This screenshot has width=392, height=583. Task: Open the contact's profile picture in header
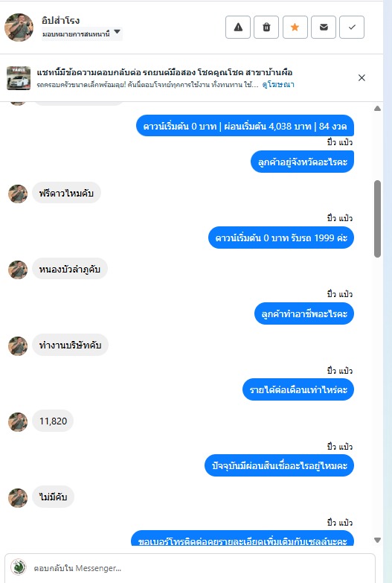pos(19,28)
